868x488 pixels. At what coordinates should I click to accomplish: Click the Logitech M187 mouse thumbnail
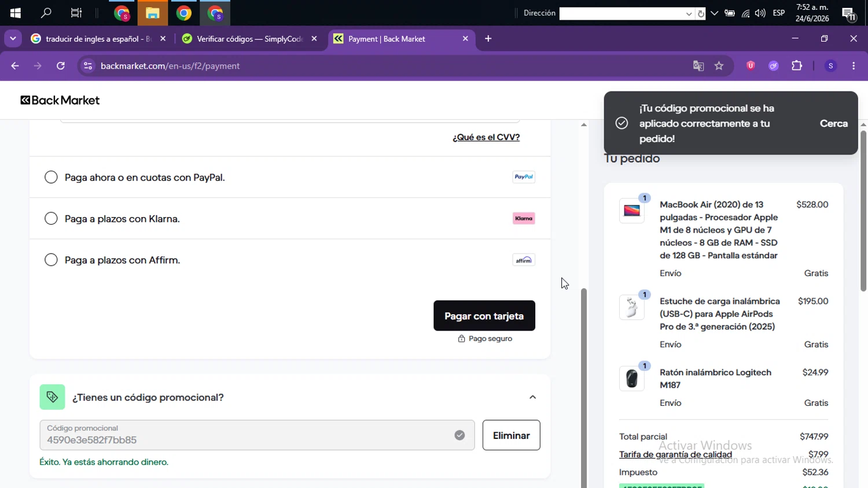click(632, 379)
